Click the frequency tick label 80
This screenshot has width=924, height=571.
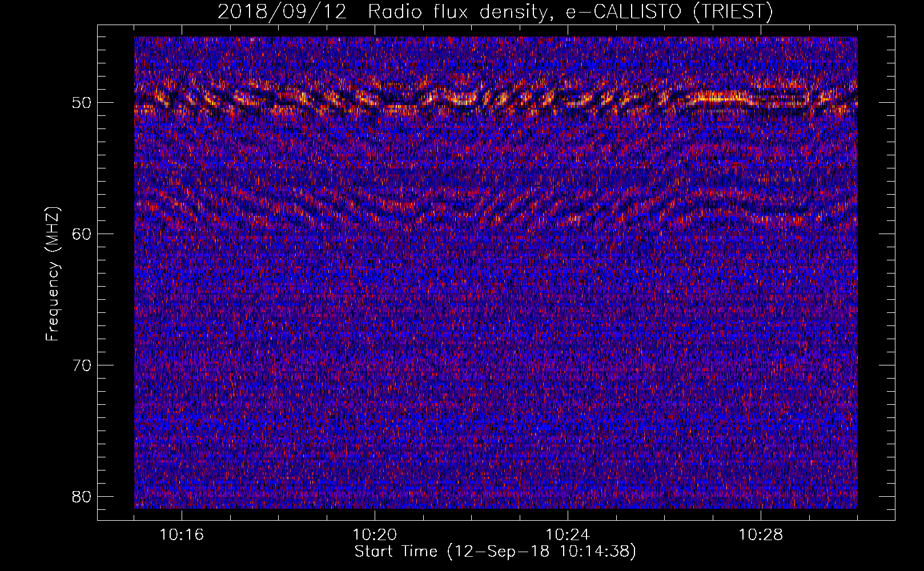click(x=82, y=496)
